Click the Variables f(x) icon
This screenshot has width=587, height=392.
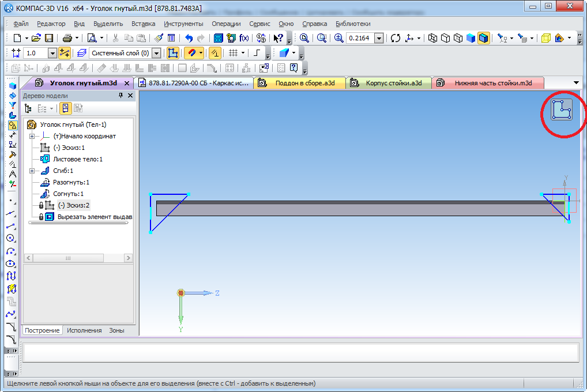coord(244,38)
